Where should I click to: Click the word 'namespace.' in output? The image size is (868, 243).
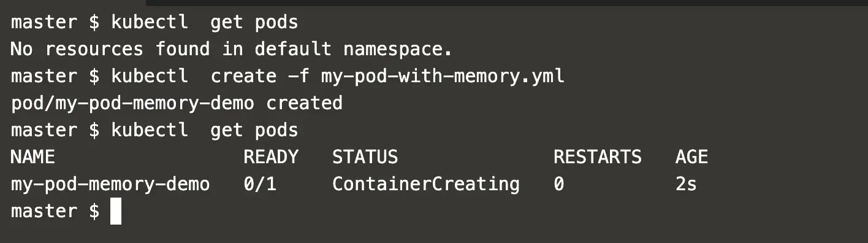click(398, 49)
